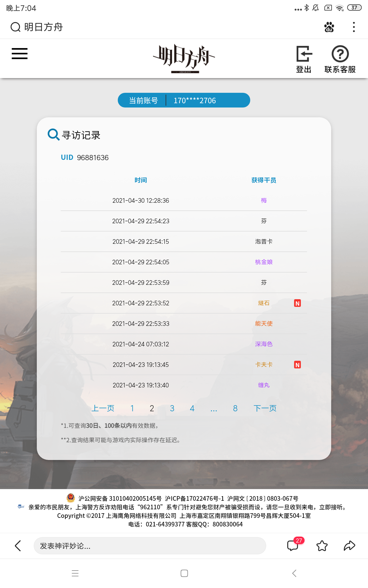Click timestamp 2021-04-30 12:28:36
This screenshot has height=588, width=368.
[x=141, y=200]
